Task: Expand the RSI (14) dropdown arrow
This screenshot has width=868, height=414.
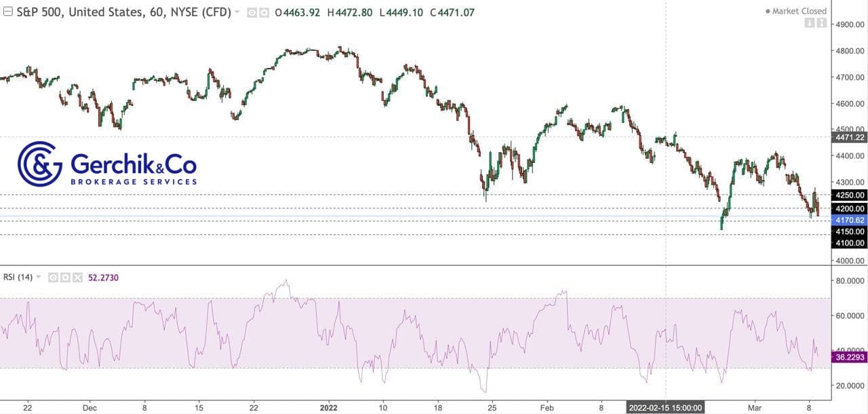Action: tap(39, 277)
